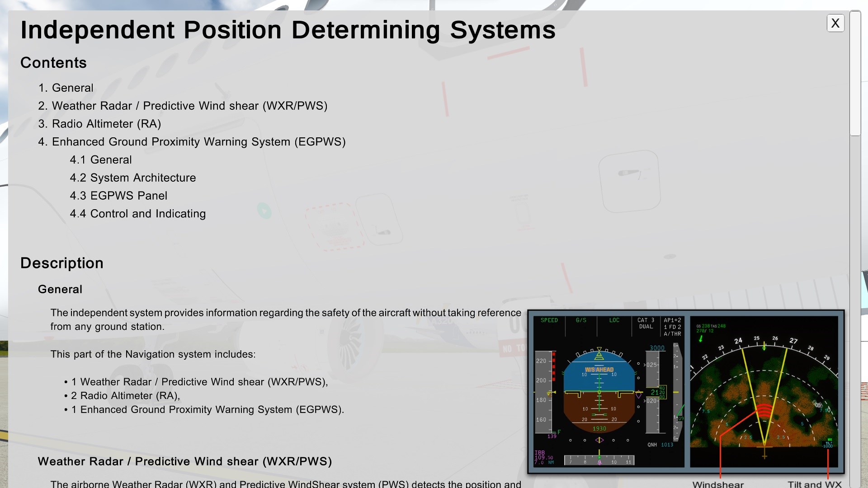
Task: Click the CAT 3 DUAL annunciation box
Action: tap(647, 323)
